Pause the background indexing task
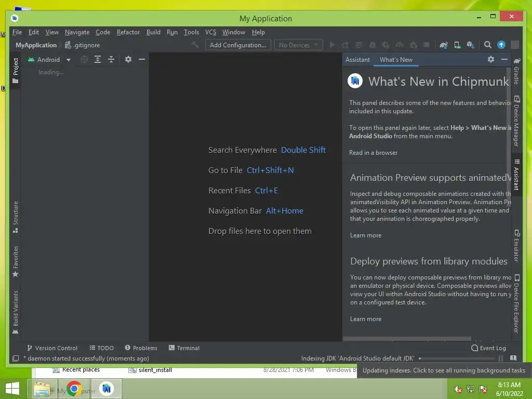 [x=501, y=358]
